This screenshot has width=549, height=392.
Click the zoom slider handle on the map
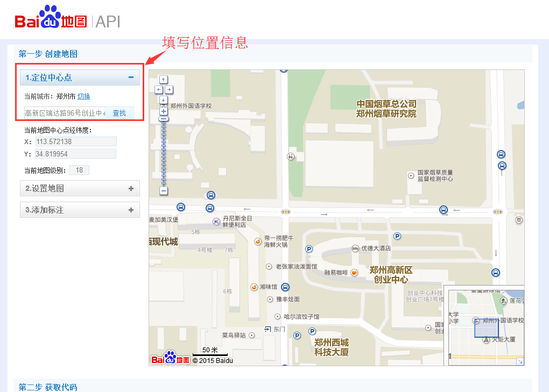pos(164,119)
